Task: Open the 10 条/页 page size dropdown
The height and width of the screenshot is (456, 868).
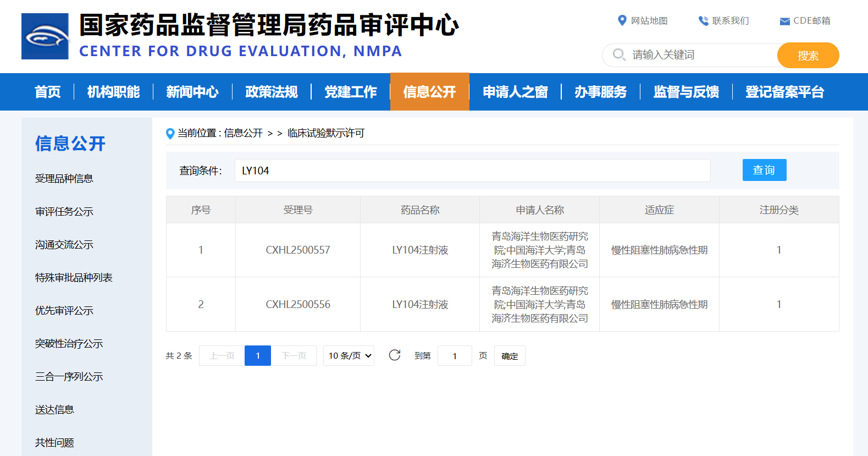Action: coord(349,356)
